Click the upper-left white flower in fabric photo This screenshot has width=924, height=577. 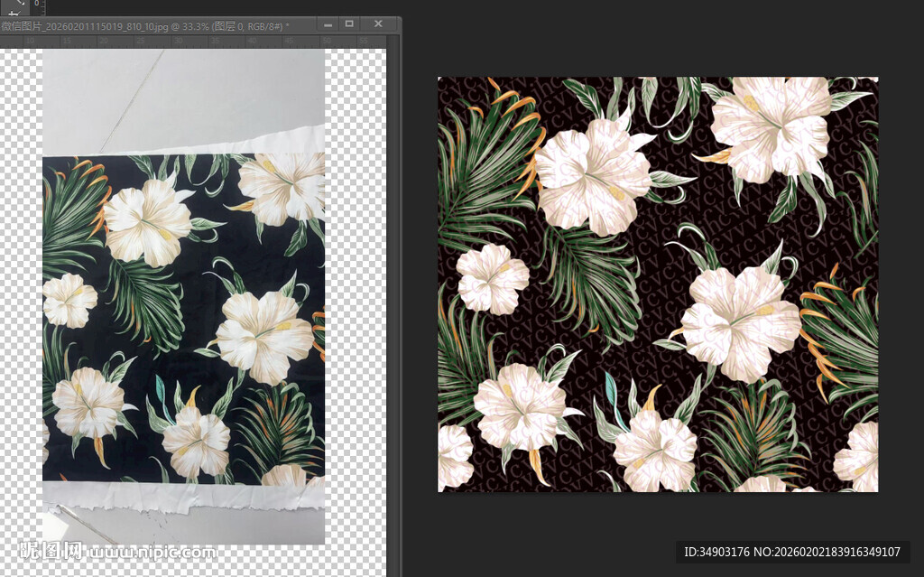[x=147, y=221]
